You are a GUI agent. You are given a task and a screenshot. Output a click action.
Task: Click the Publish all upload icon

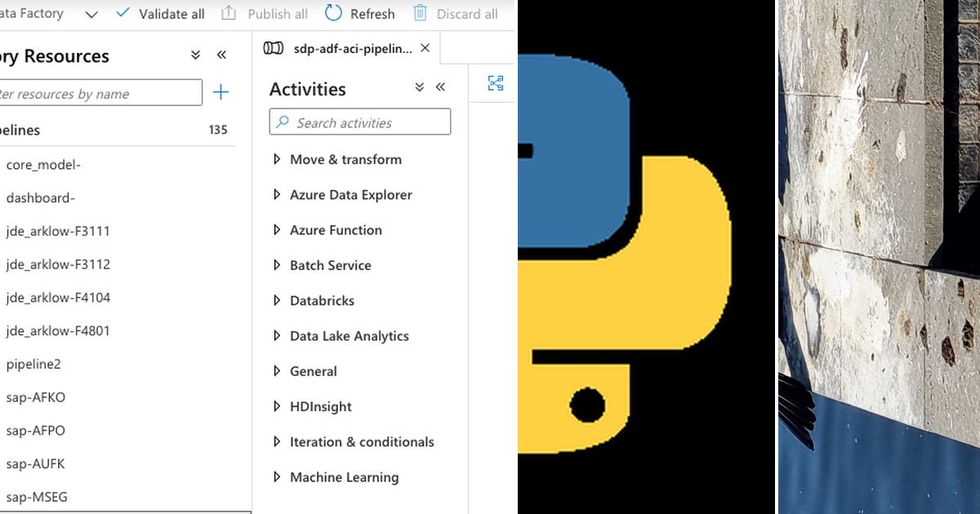tap(229, 13)
